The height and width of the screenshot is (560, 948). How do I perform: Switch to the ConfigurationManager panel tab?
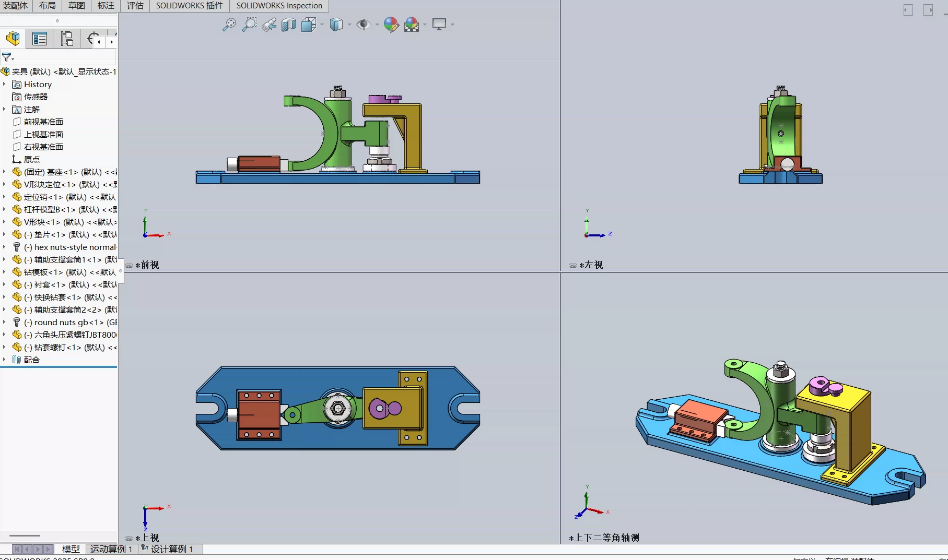[x=67, y=39]
